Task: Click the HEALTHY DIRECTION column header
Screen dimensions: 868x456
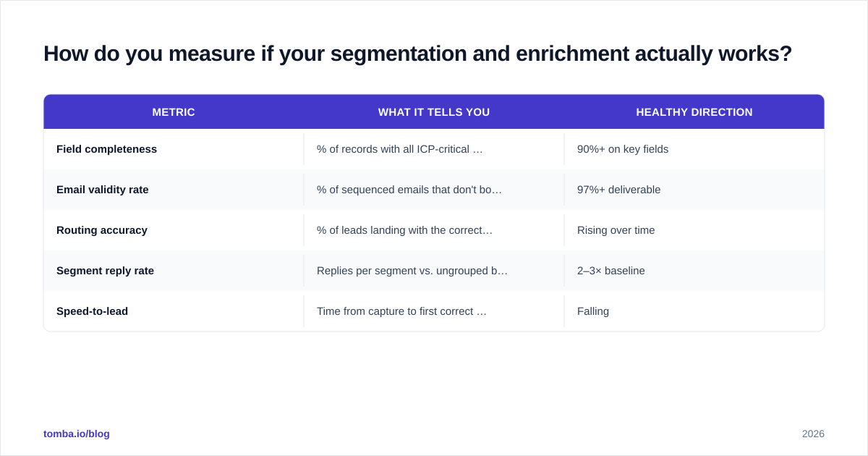Action: tap(694, 112)
